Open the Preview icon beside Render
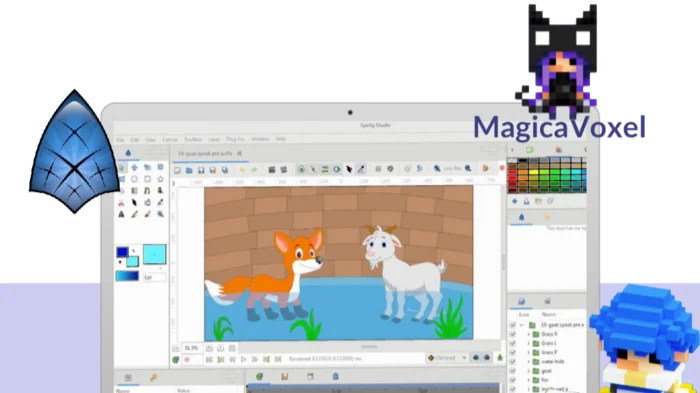 (x=283, y=170)
